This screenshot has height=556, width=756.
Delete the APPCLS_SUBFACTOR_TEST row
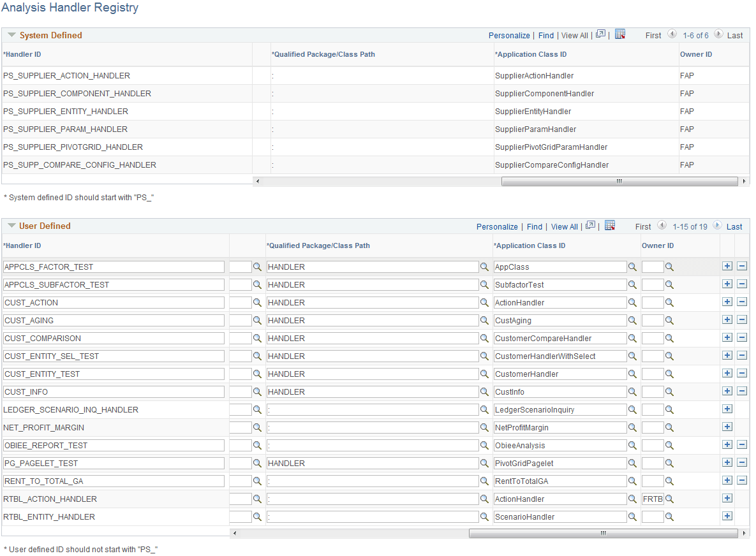coord(742,284)
